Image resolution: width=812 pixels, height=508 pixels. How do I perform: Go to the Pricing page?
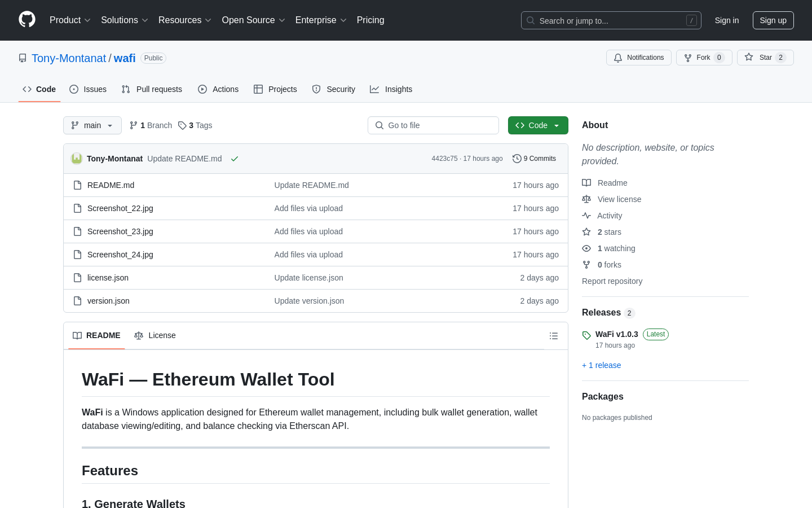pyautogui.click(x=370, y=20)
